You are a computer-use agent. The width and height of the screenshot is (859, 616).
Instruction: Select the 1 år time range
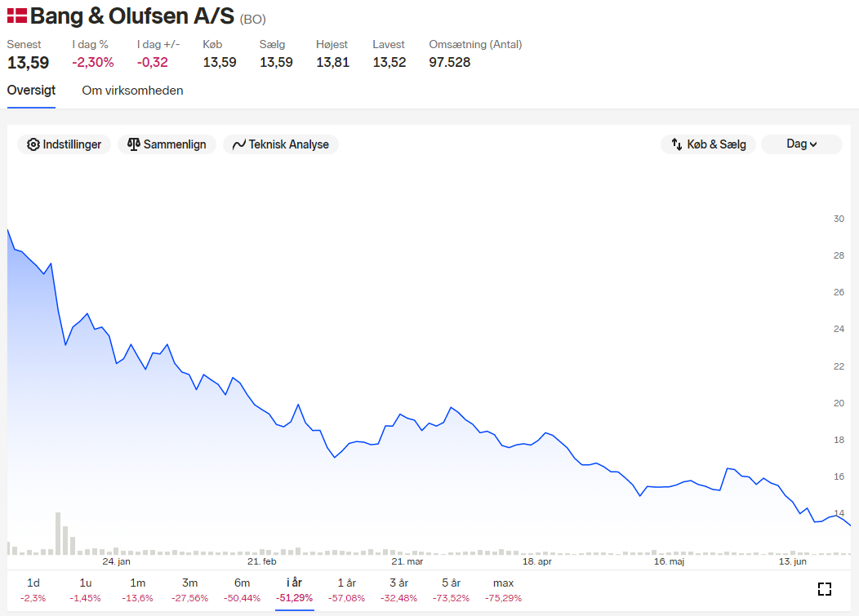coord(346,590)
